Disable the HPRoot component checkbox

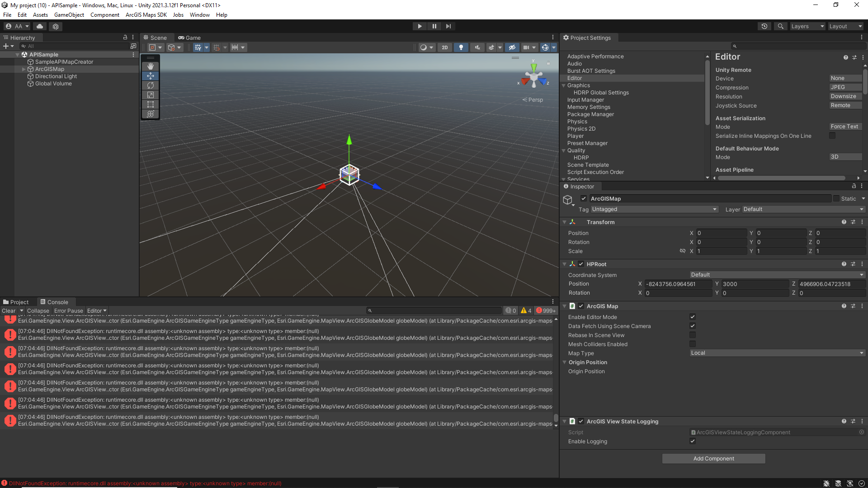click(581, 264)
